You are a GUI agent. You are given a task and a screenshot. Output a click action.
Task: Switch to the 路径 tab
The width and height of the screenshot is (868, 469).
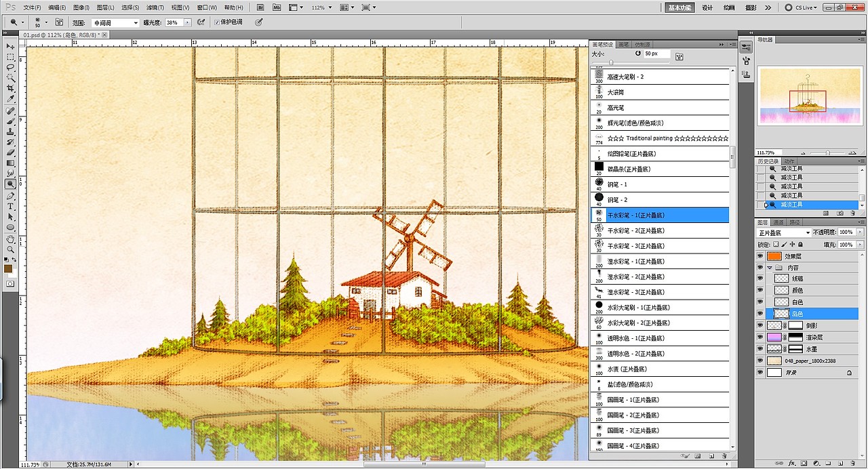click(x=795, y=222)
